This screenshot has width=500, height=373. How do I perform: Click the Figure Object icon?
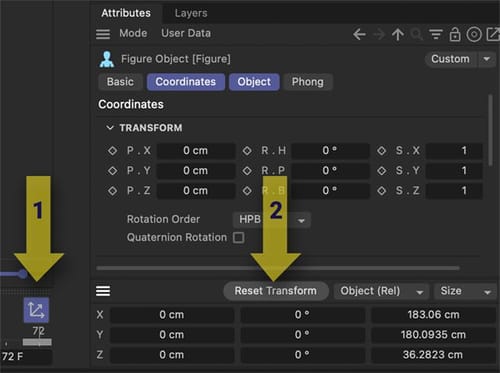coord(107,59)
